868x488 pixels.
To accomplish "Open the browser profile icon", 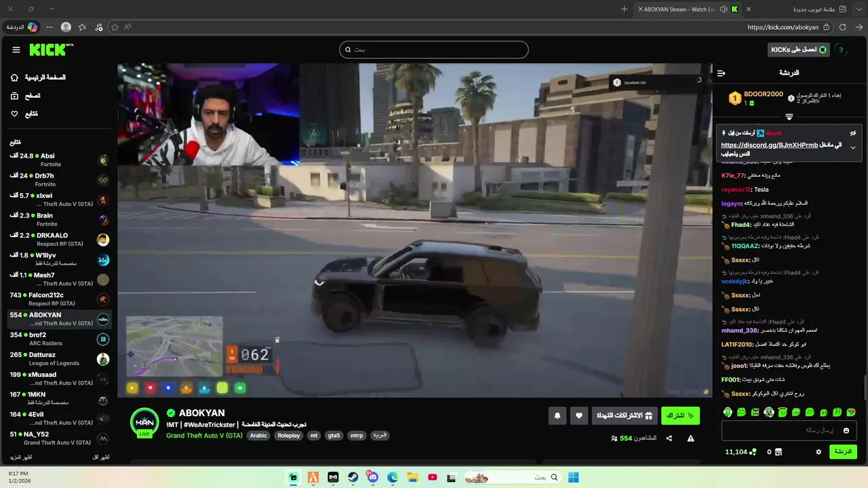I will 66,27.
